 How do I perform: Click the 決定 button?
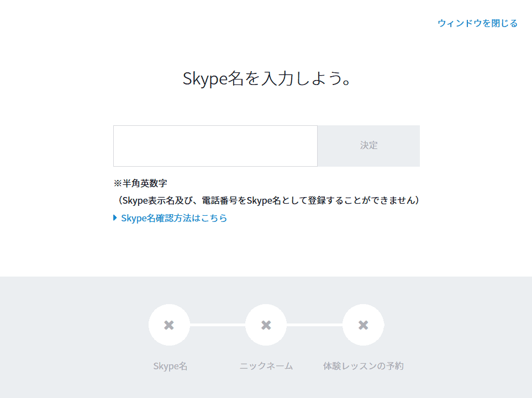click(369, 146)
